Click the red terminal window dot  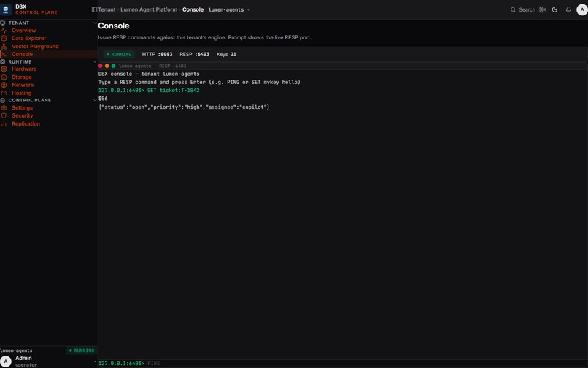click(x=101, y=66)
